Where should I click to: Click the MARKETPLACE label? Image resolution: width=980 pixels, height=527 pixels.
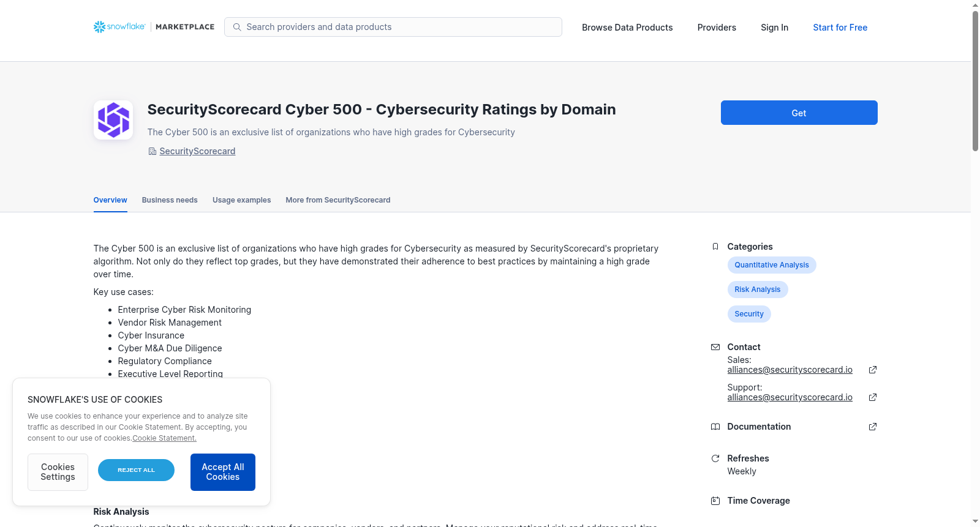(x=185, y=27)
